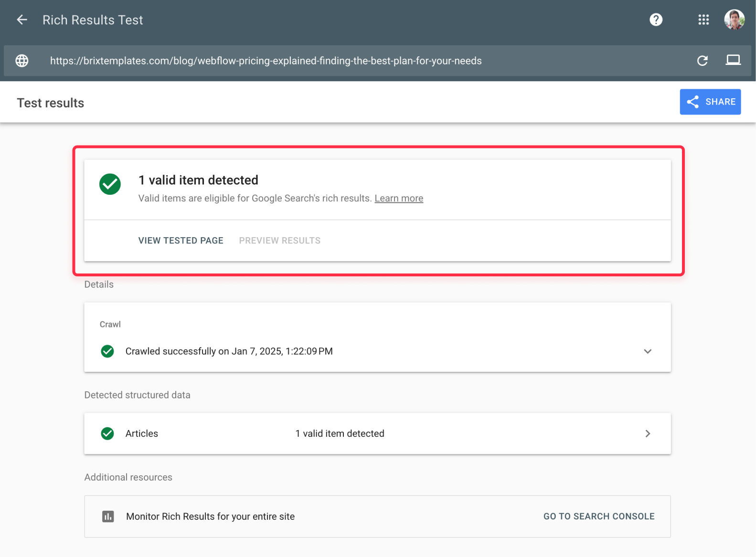The width and height of the screenshot is (756, 557).
Task: Open the user profile avatar
Action: point(734,20)
